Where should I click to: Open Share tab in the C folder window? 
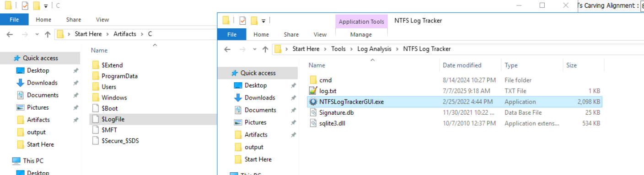pos(73,20)
